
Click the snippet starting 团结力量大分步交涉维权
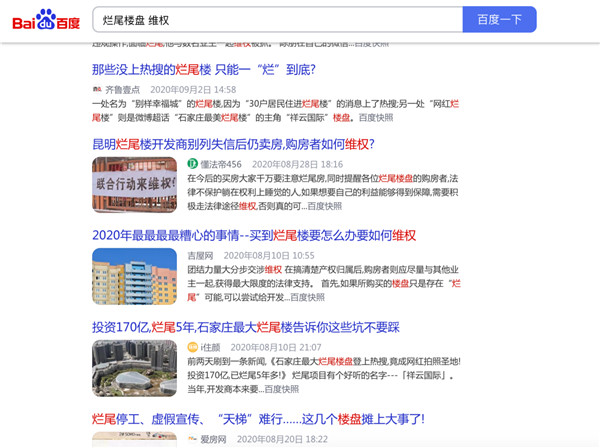pyautogui.click(x=324, y=283)
